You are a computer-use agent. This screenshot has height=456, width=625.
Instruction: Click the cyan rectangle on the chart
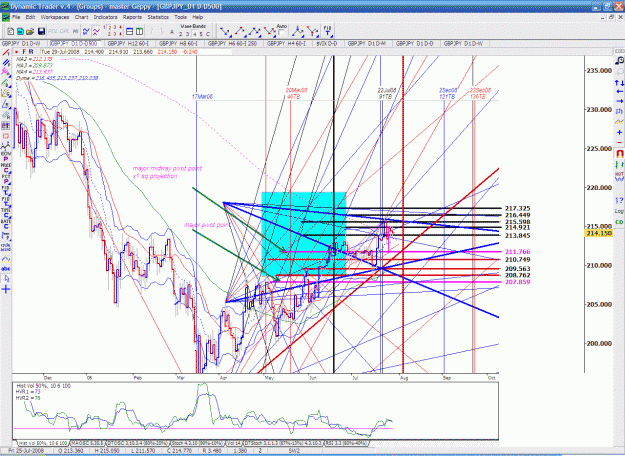click(x=303, y=234)
